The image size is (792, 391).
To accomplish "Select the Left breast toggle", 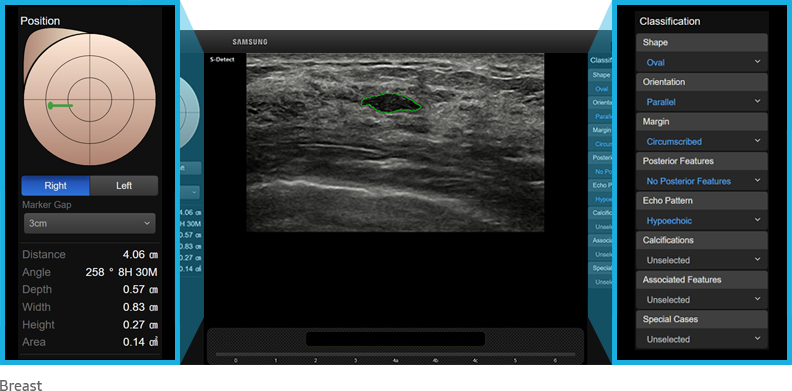I will point(124,185).
